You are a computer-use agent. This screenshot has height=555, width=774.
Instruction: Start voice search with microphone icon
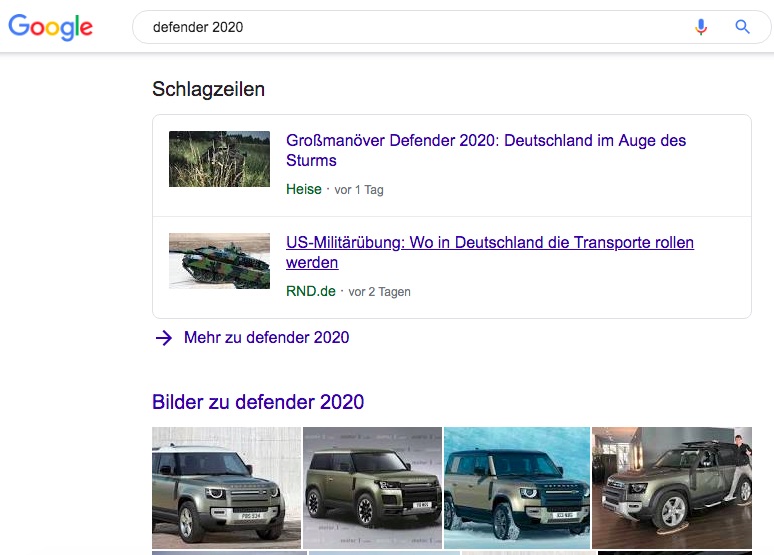700,27
